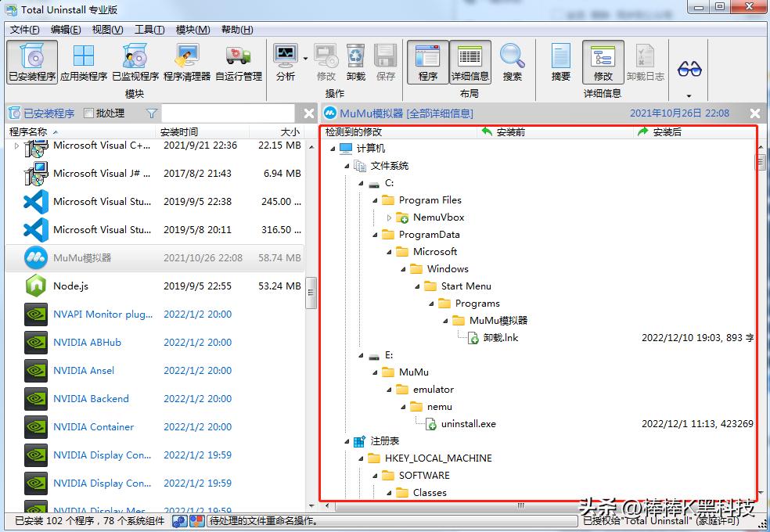This screenshot has height=532, width=770.
Task: Open the 应用类程序 module
Action: [x=84, y=62]
